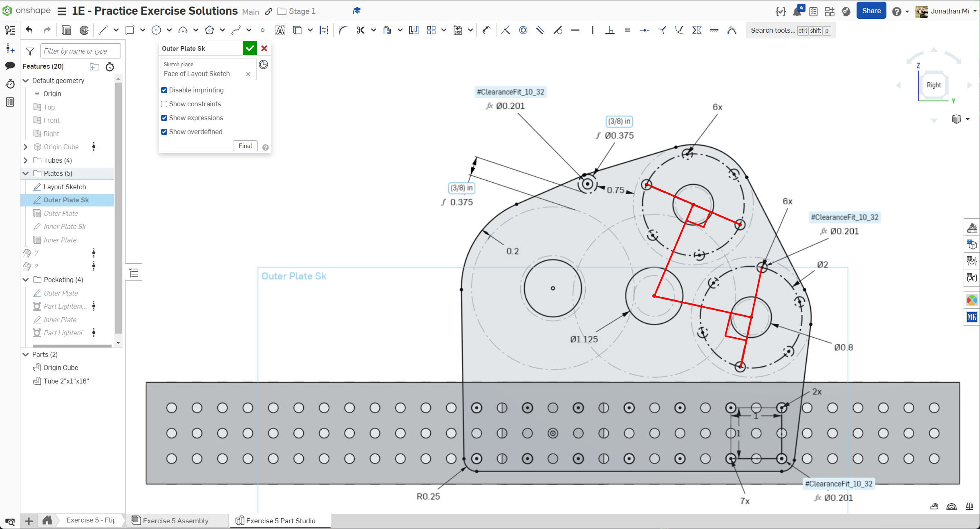The image size is (980, 529).
Task: Select the Line sketch tool
Action: pos(103,30)
